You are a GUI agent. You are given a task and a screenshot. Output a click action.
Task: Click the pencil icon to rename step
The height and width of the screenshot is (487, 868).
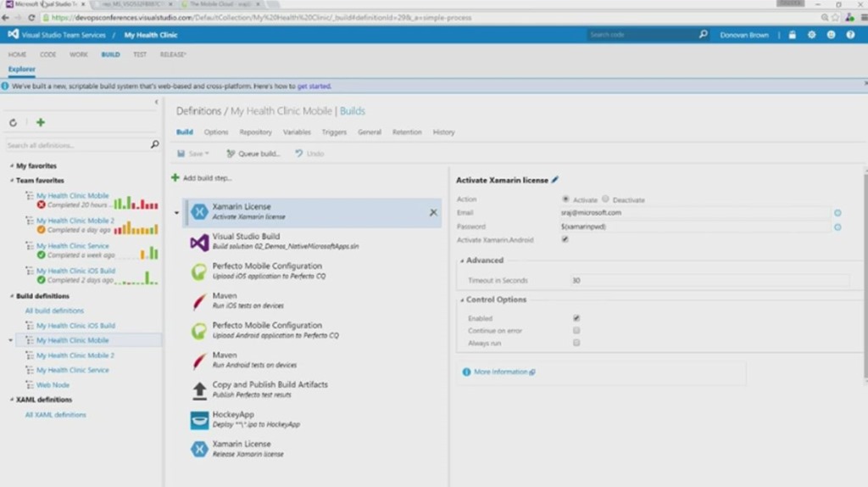point(554,180)
